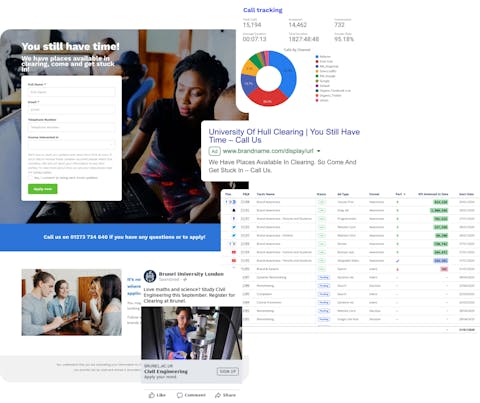Click the green Apply now button
This screenshot has height=403, width=480.
point(43,189)
